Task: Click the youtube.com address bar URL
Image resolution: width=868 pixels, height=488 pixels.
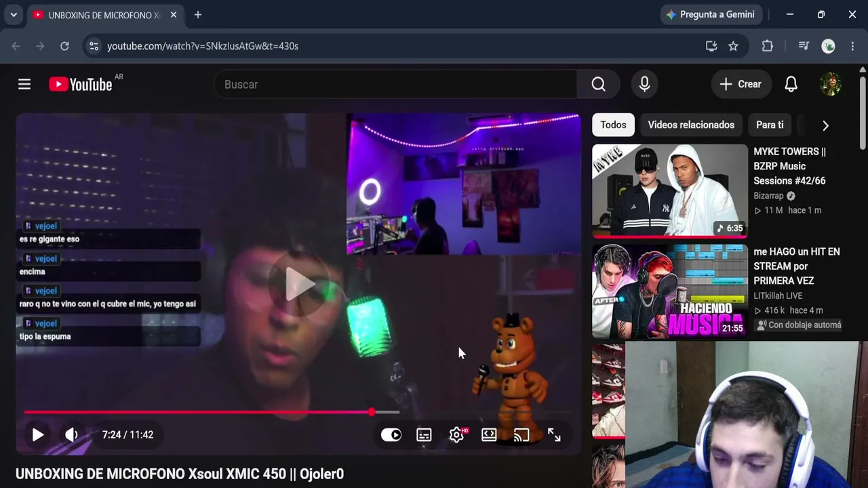Action: [203, 46]
